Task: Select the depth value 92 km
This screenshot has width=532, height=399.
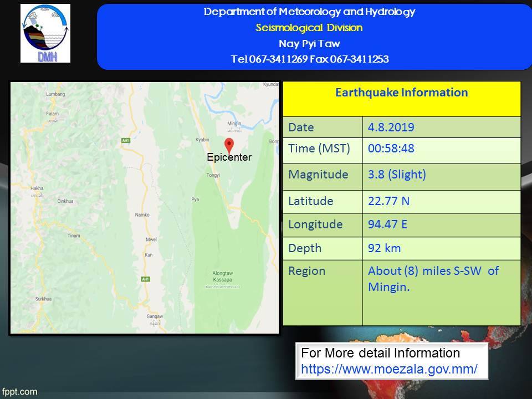Action: tap(385, 248)
